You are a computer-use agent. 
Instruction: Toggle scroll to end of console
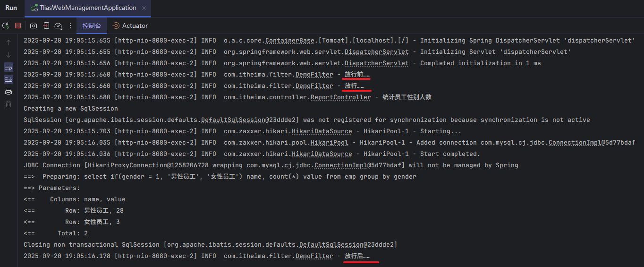(8, 79)
